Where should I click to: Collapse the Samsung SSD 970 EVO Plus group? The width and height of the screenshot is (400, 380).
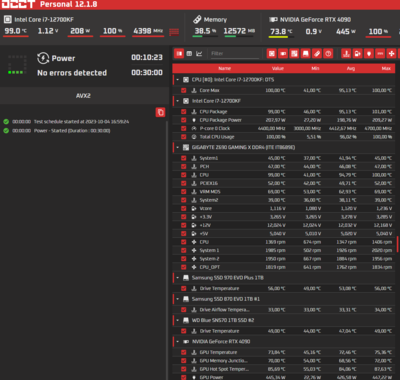click(177, 278)
